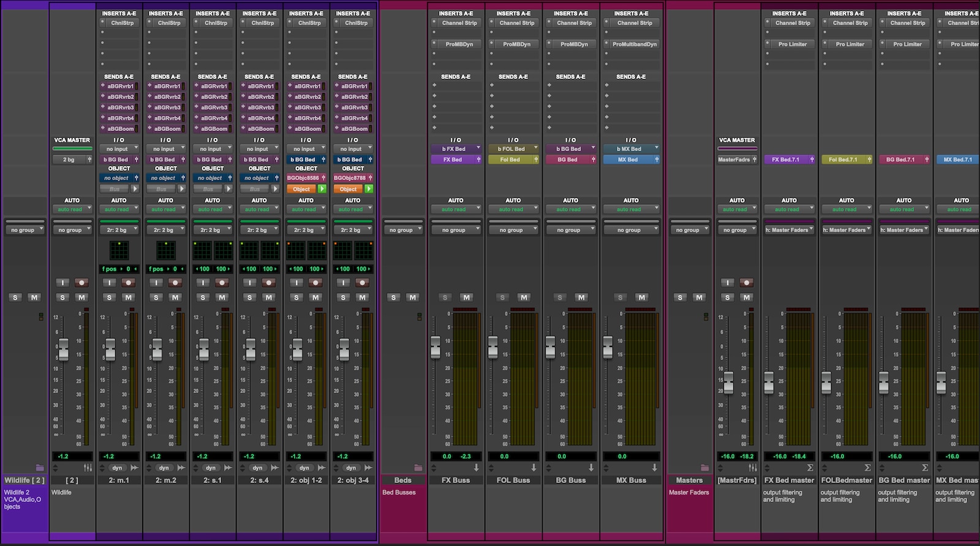Mute the Wildlife folder track
The width and height of the screenshot is (980, 546).
[34, 297]
